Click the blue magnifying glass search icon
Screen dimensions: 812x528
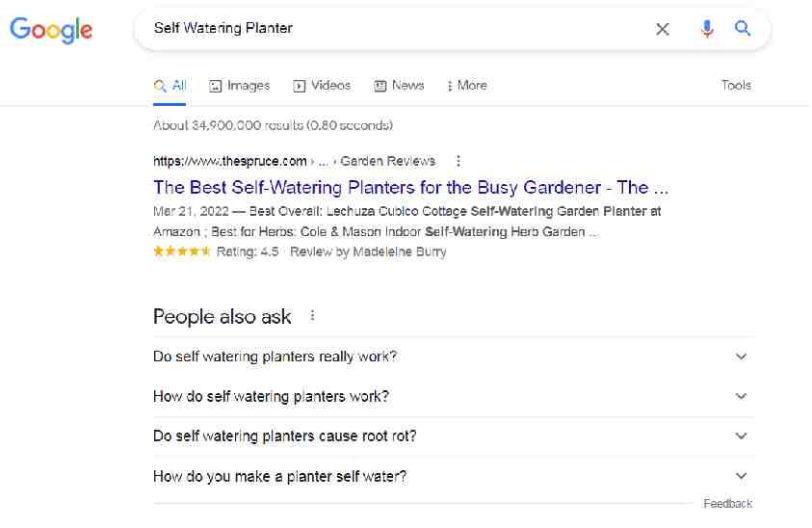pos(743,29)
